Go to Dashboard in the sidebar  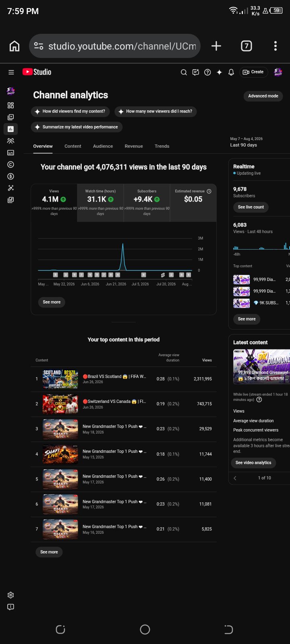11,105
